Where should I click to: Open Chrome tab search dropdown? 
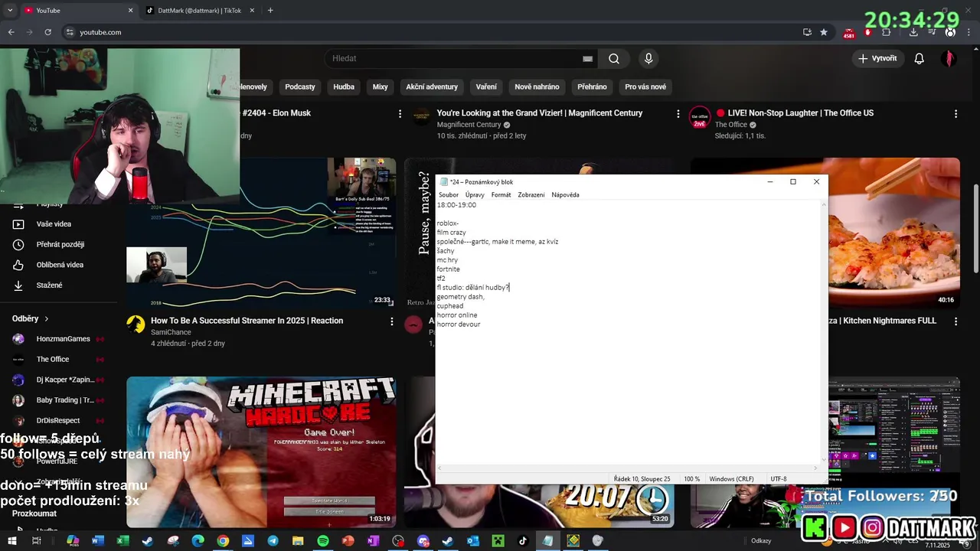click(x=10, y=11)
